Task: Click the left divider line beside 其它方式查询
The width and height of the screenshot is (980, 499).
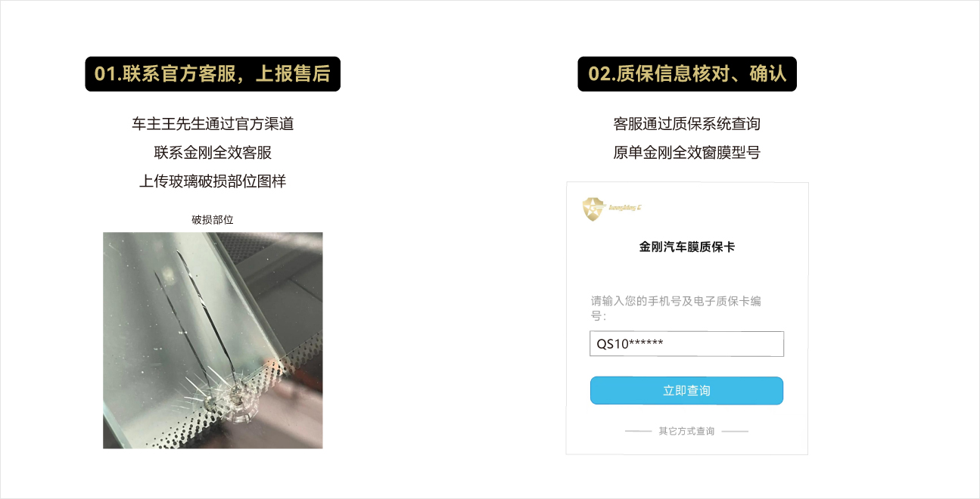Action: coord(638,431)
